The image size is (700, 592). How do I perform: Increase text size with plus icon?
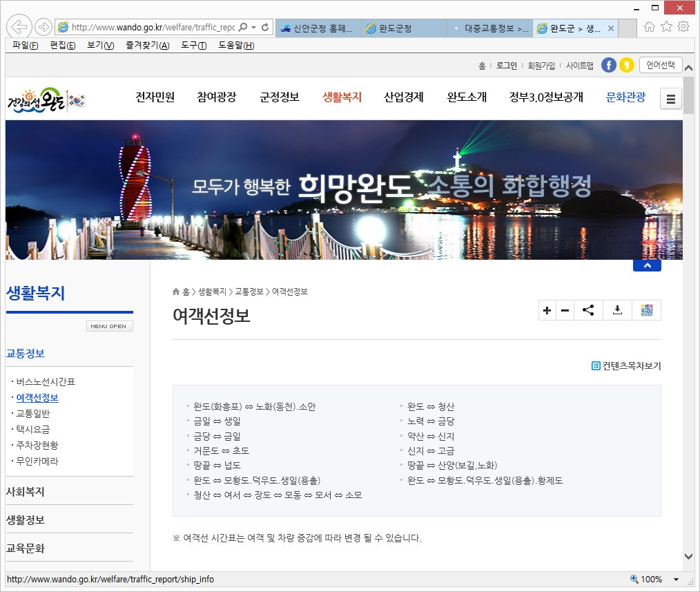coord(547,311)
